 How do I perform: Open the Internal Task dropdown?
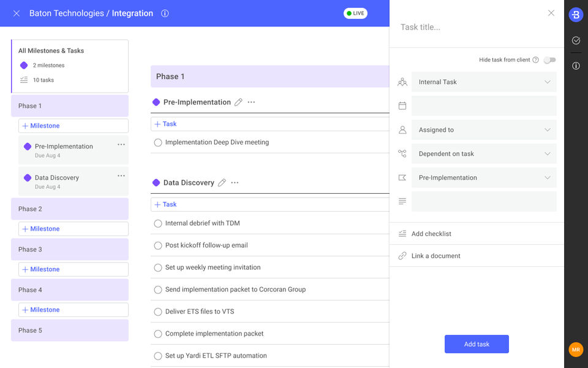pos(484,82)
